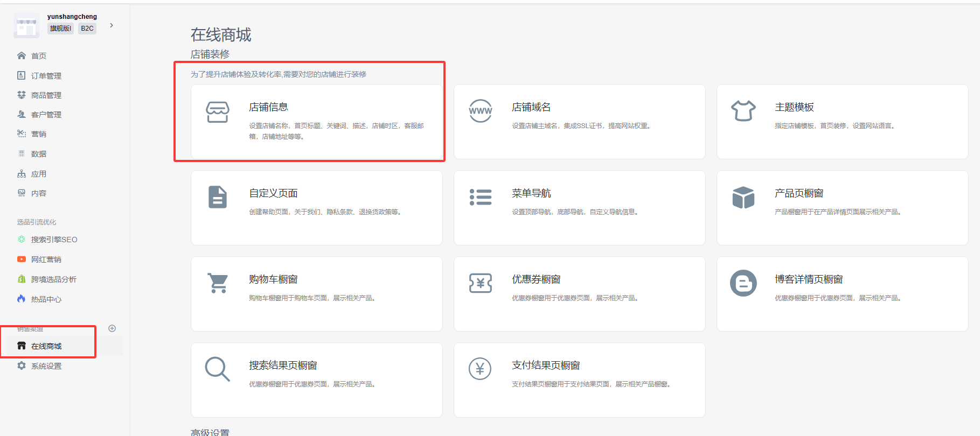Add a sales channel with plus icon
Viewport: 980px width, 436px height.
pyautogui.click(x=112, y=328)
